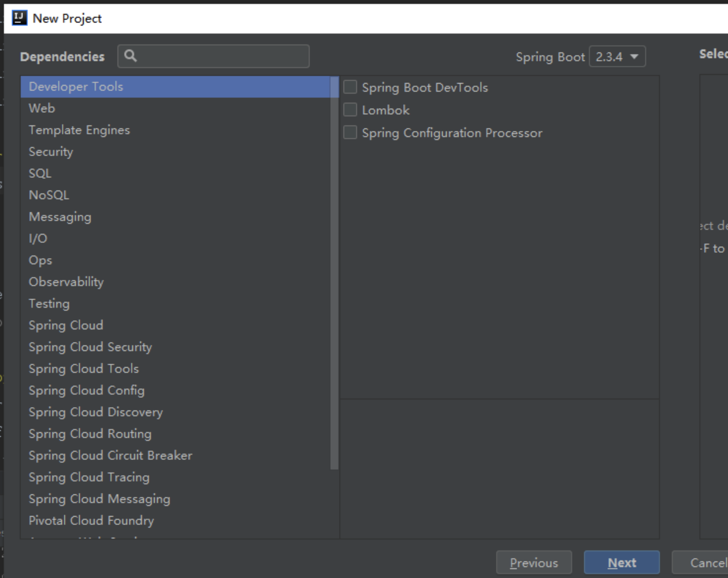Enable Spring Boot DevTools checkbox

[x=350, y=87]
